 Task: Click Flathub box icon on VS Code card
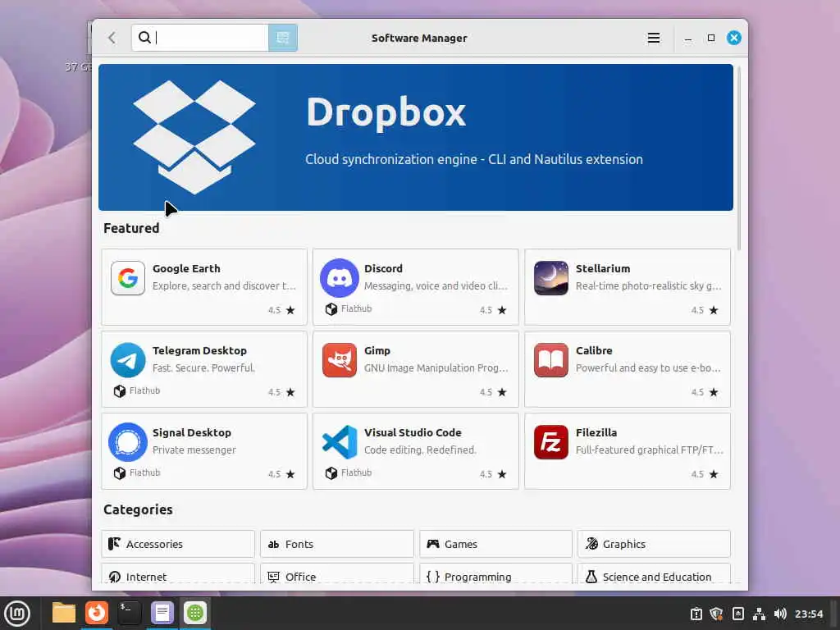[331, 473]
